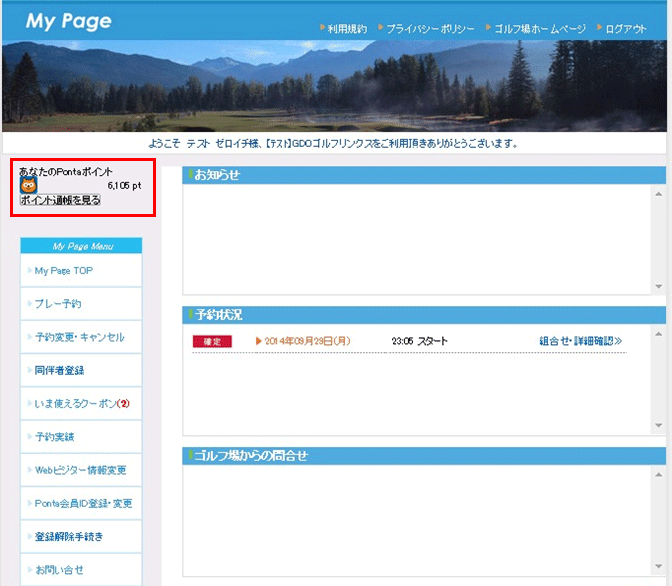Viewport: 672px width, 586px height.
Task: Open 予約変更・キャンセル menu item
Action: (81, 337)
